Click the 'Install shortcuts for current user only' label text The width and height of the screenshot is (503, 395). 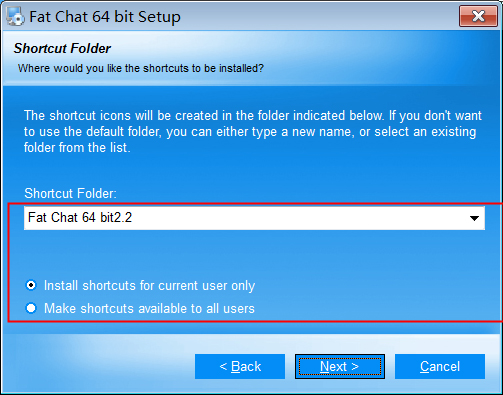(x=150, y=286)
